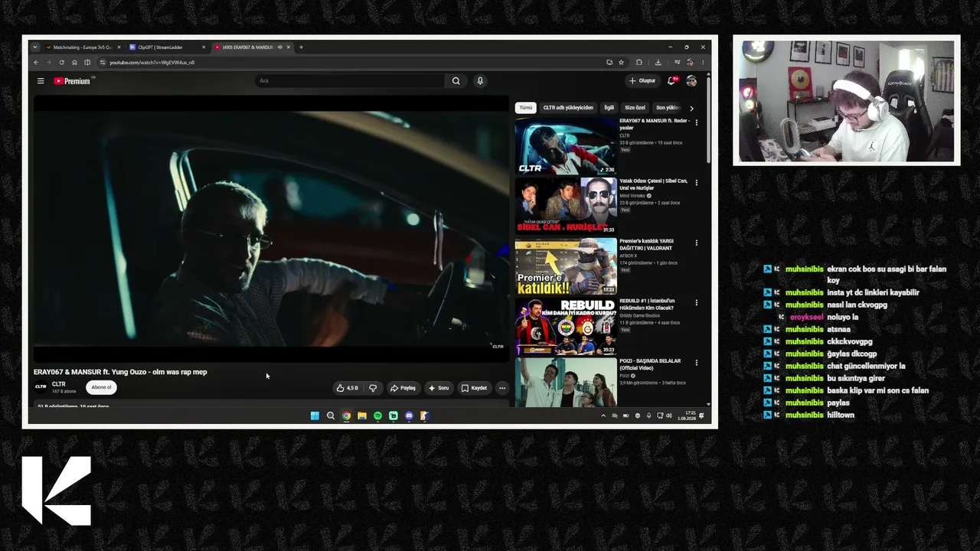This screenshot has width=980, height=551.
Task: Open Spotify from the taskbar
Action: click(377, 416)
